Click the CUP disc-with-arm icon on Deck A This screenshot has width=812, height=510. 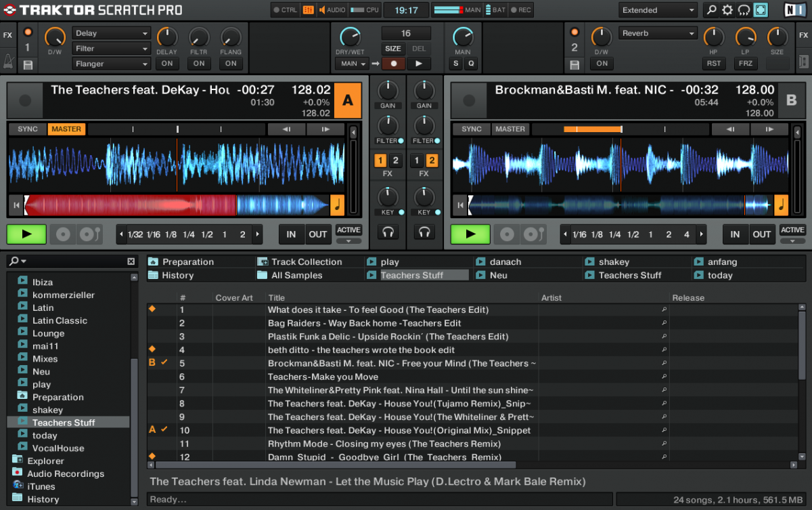(x=89, y=234)
